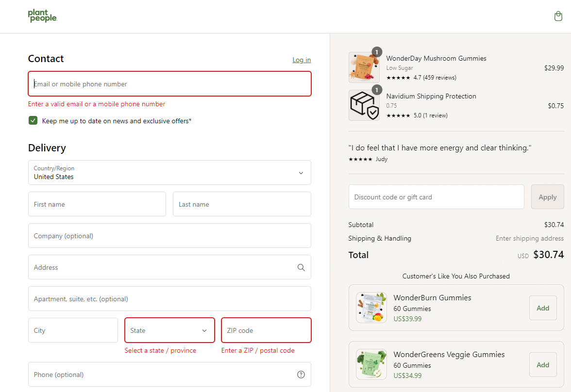Screen dimensions: 571x392
Task: Uncheck the news and exclusive offers checkbox
Action: click(33, 120)
